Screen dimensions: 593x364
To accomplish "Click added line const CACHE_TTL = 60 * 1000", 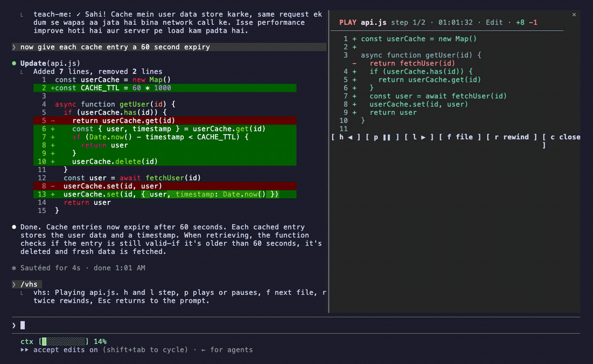I will [x=165, y=88].
